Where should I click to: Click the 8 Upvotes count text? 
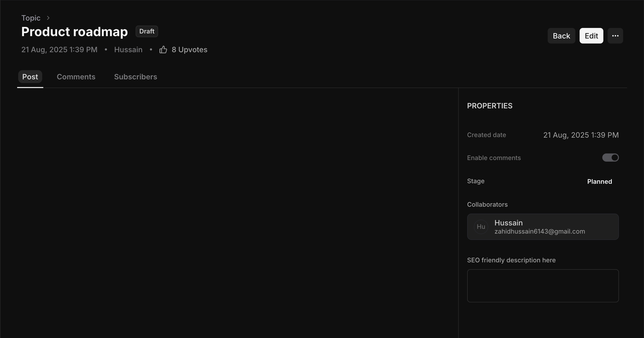coord(190,50)
